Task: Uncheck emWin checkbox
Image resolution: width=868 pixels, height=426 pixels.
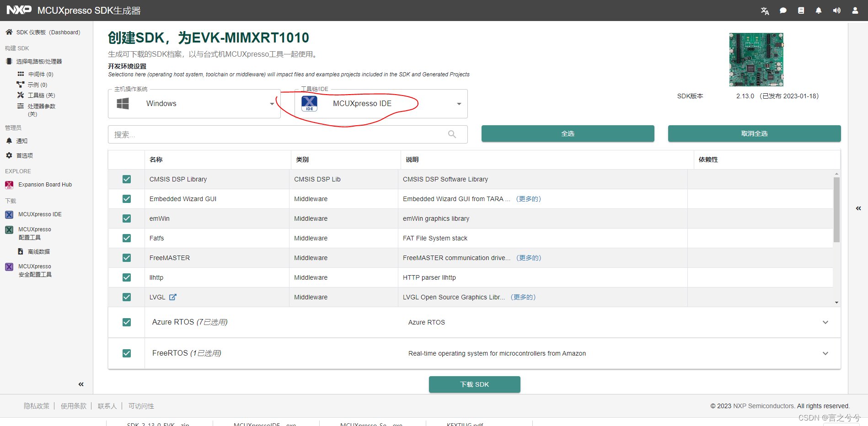Action: point(127,218)
